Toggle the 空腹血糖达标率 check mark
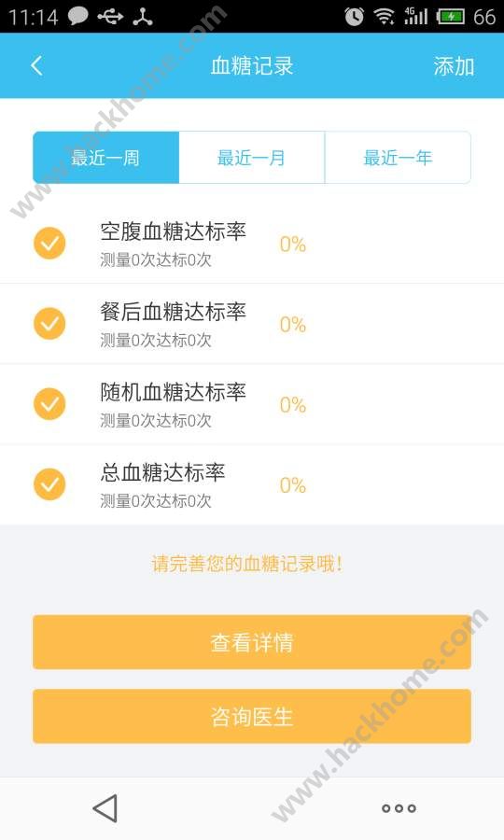The width and height of the screenshot is (504, 840). 49,244
